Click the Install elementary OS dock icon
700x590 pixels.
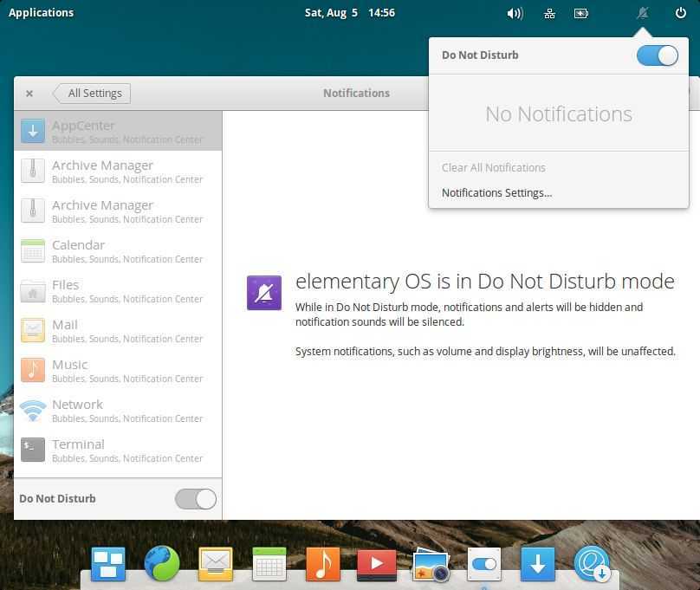pyautogui.click(x=592, y=564)
